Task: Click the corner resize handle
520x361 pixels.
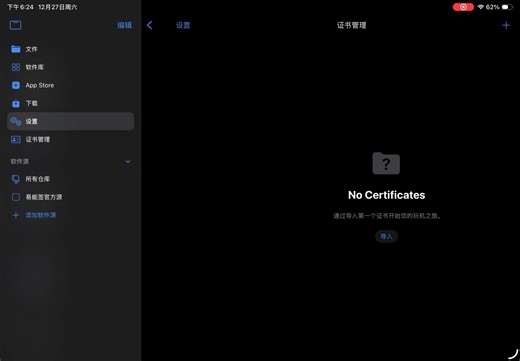Action: pyautogui.click(x=514, y=354)
